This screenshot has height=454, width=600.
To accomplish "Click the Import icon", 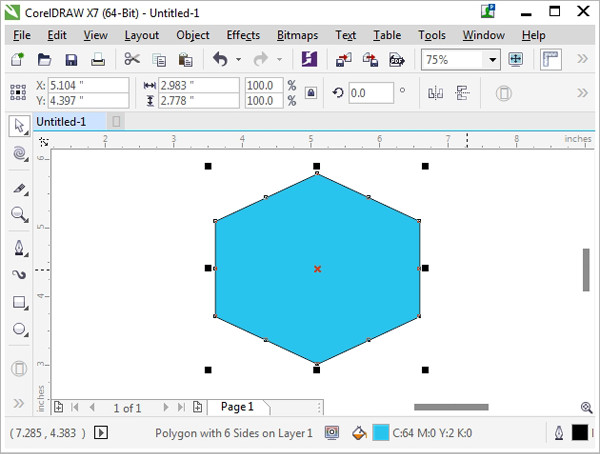I will (344, 60).
